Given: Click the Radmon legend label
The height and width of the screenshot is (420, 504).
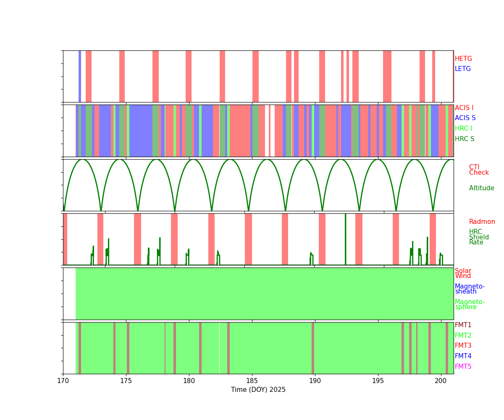Looking at the screenshot, I should 482,222.
